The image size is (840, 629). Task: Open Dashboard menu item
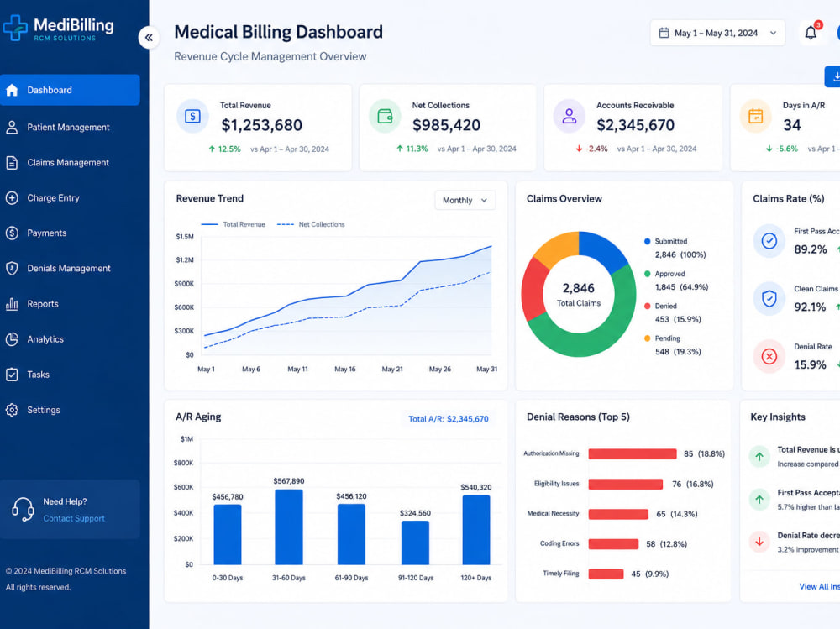(70, 90)
